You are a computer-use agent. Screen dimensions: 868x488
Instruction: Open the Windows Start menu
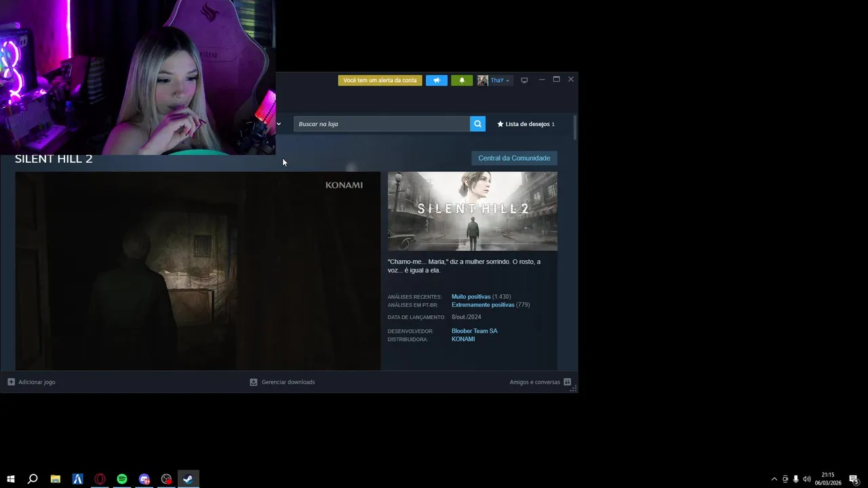[x=11, y=479]
